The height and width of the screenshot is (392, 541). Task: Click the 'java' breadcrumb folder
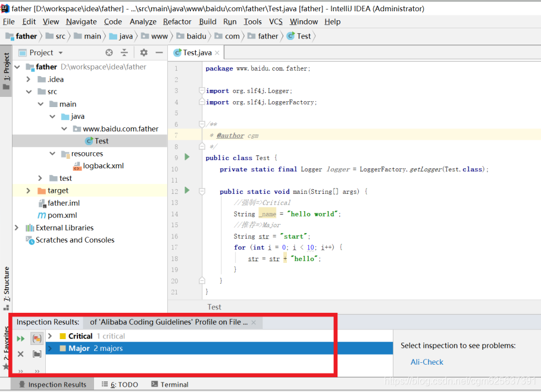(121, 36)
